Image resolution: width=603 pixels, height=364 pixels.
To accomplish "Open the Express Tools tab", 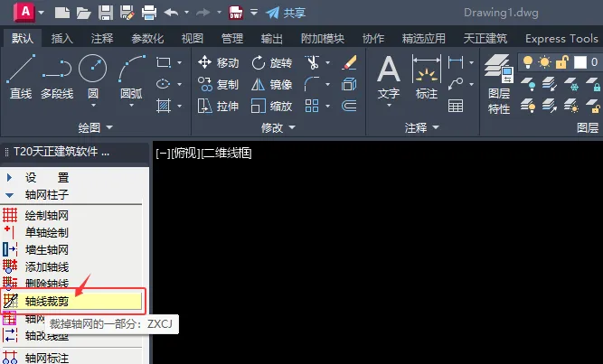I will [x=561, y=39].
